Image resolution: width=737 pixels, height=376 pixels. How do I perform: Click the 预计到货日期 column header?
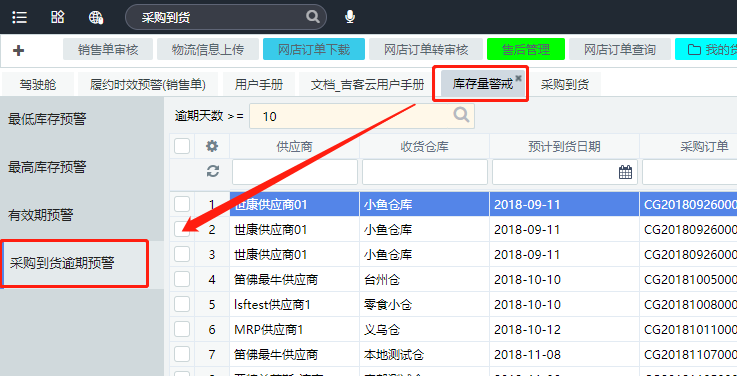pyautogui.click(x=565, y=147)
